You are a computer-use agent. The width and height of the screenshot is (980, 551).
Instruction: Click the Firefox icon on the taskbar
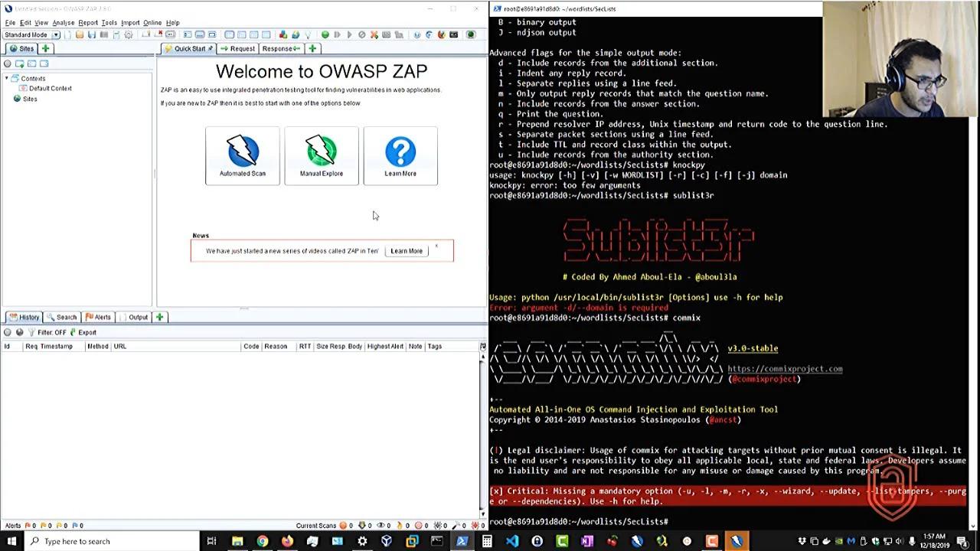tap(286, 541)
